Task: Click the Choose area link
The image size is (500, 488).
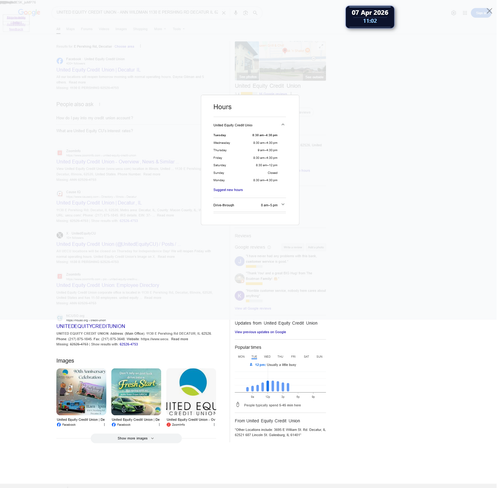Action: (x=124, y=46)
